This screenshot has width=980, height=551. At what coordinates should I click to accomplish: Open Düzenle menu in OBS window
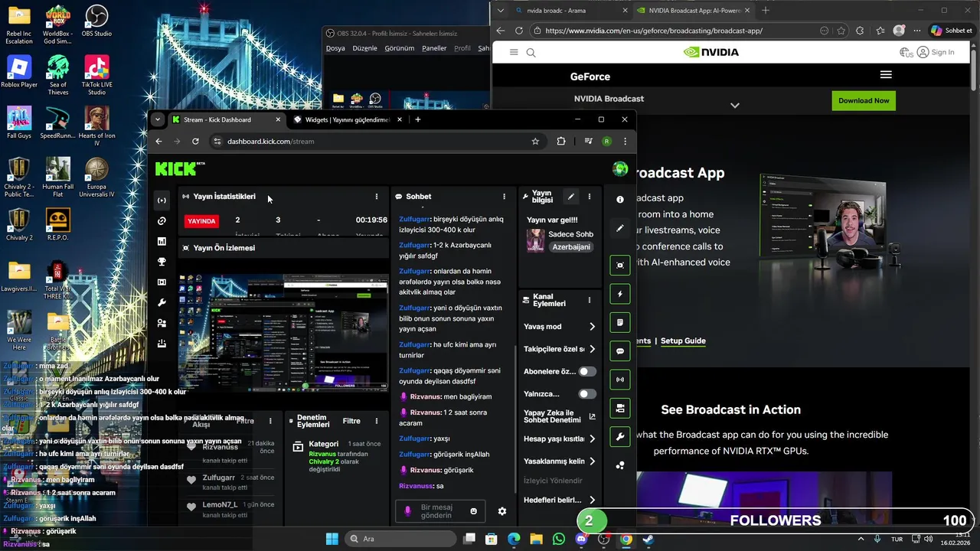click(x=364, y=48)
